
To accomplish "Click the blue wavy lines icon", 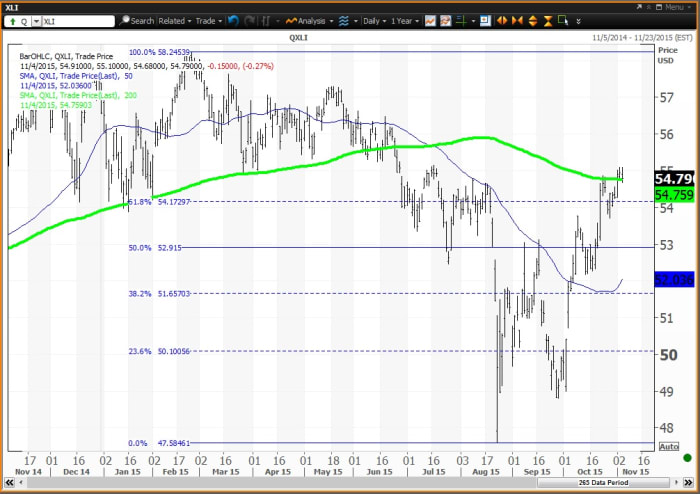I will (343, 21).
